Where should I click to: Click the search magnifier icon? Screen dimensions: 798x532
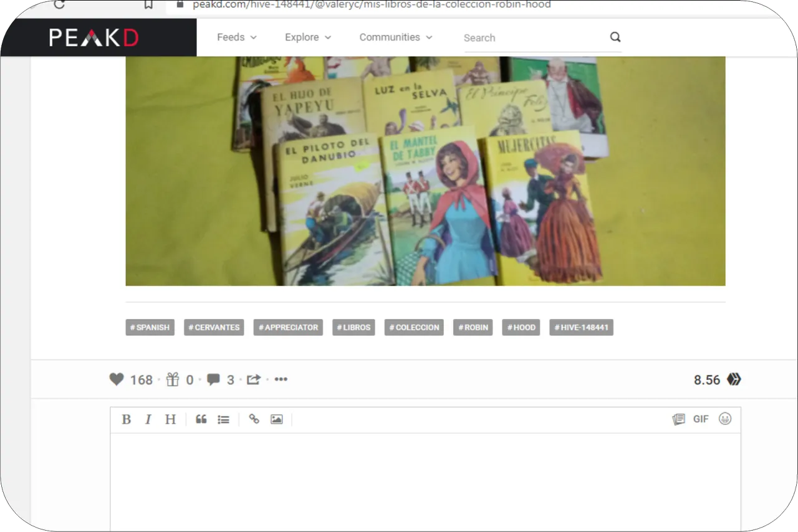coord(615,37)
